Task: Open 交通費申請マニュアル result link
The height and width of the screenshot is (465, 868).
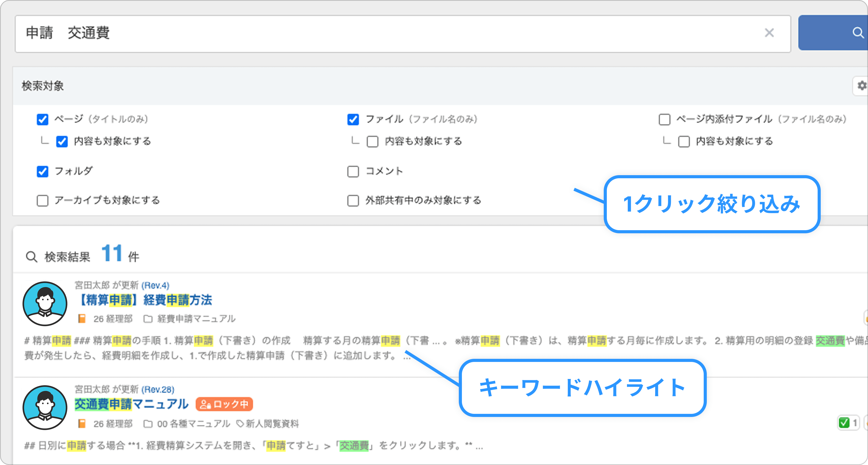Action: coord(131,404)
